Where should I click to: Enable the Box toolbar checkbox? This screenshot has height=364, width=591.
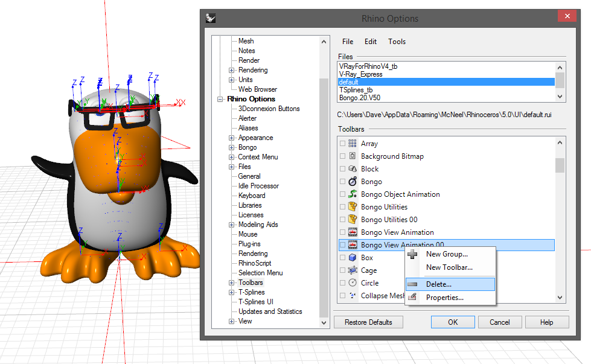coord(342,257)
